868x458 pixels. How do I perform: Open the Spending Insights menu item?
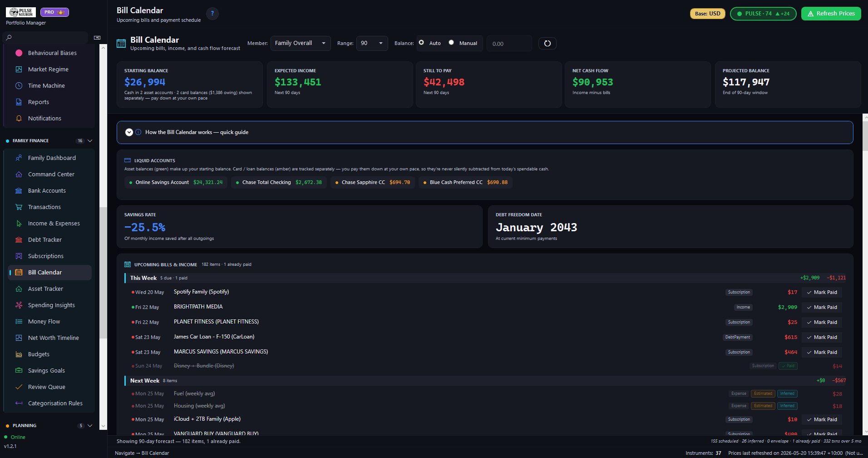click(50, 305)
